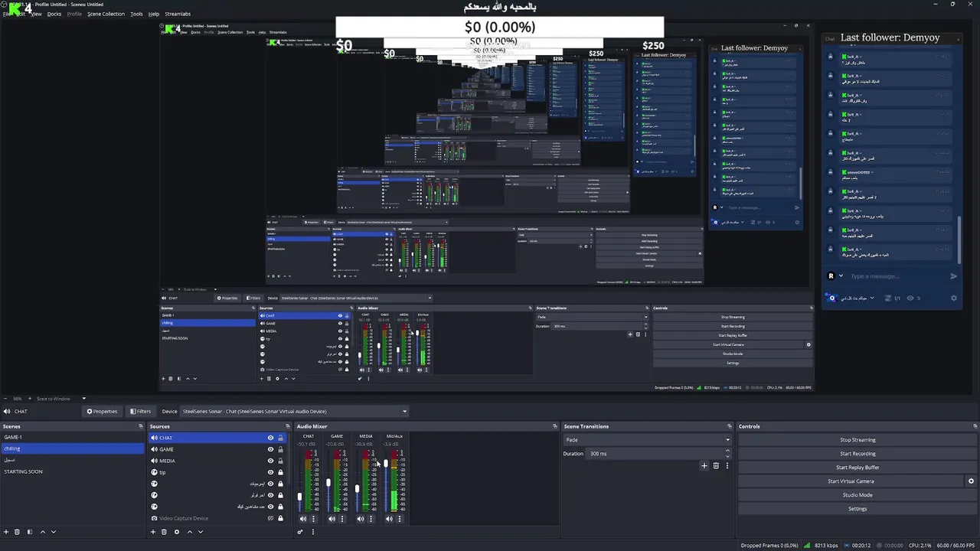Select the GAME-1 scene
This screenshot has height=551, width=980.
point(72,437)
